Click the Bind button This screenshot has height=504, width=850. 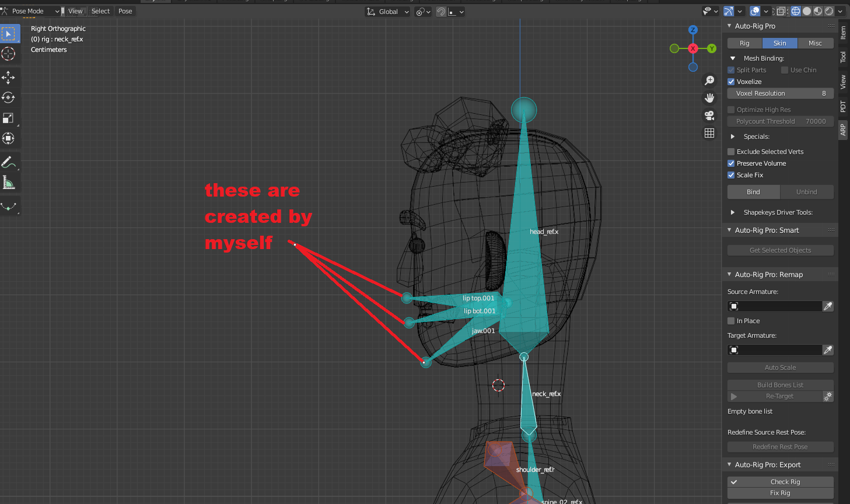(x=754, y=192)
